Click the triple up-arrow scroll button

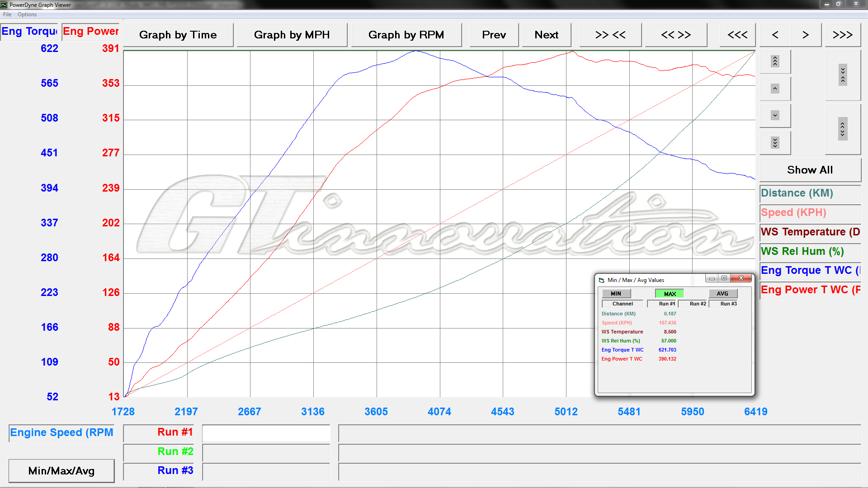[x=775, y=61]
